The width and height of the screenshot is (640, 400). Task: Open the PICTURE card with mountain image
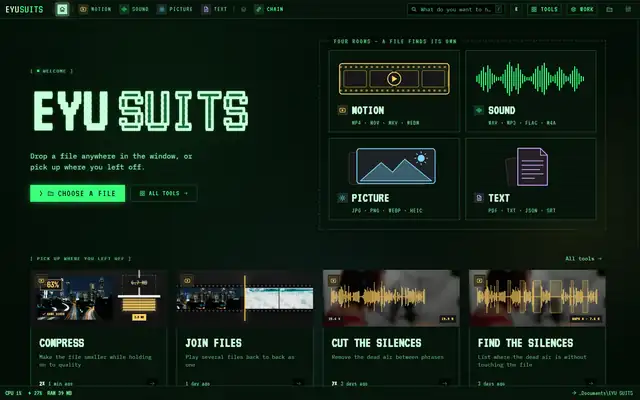point(394,179)
